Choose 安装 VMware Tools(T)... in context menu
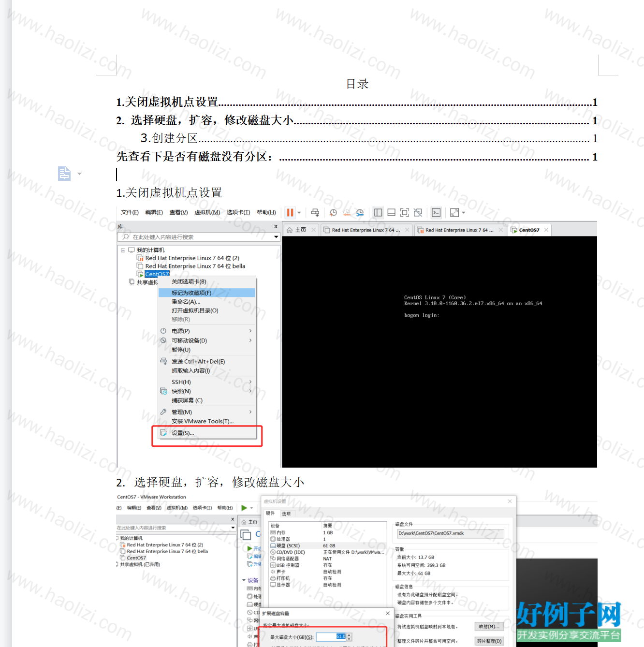The width and height of the screenshot is (644, 647). click(x=203, y=421)
